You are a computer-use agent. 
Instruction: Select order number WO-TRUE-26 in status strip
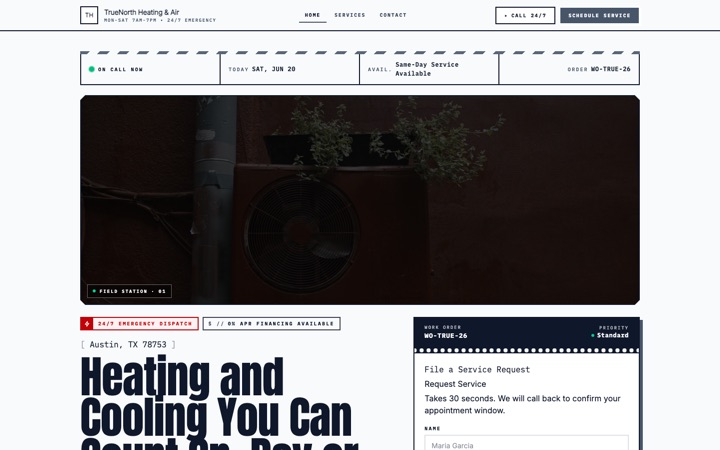click(610, 69)
